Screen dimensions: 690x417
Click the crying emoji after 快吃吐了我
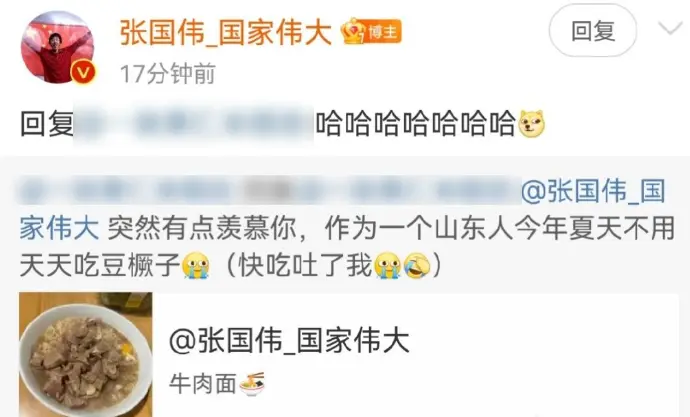coord(388,266)
